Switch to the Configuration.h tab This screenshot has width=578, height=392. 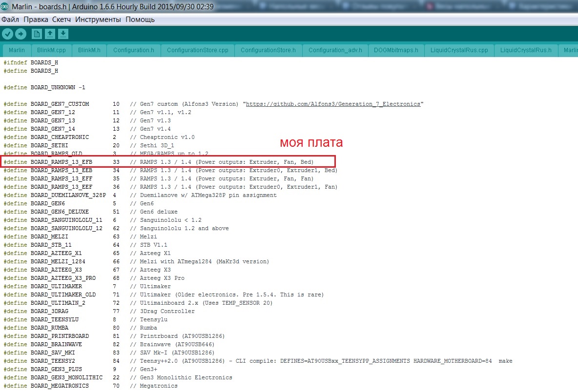click(134, 50)
